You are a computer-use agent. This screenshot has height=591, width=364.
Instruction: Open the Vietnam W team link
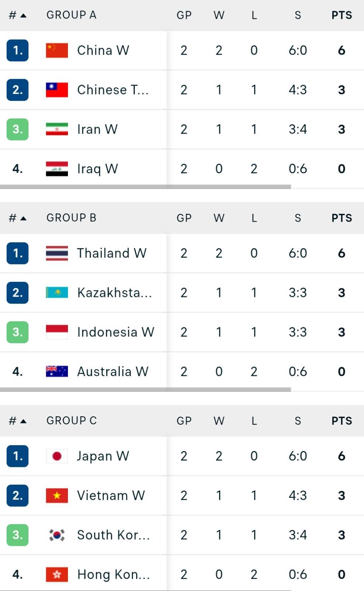pyautogui.click(x=111, y=495)
